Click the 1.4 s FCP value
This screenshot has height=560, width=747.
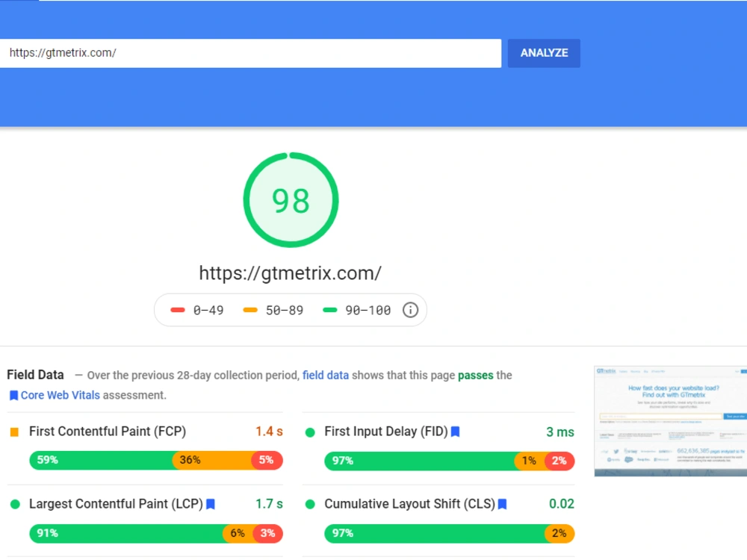(x=269, y=432)
